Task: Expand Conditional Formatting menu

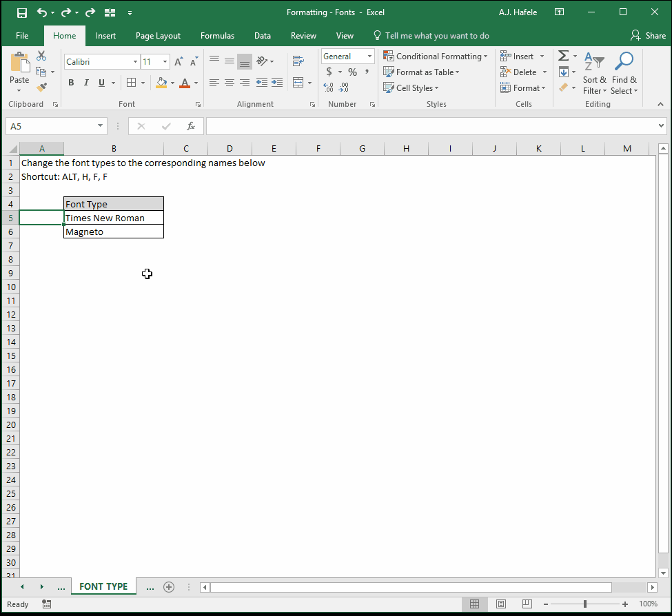Action: coord(436,56)
